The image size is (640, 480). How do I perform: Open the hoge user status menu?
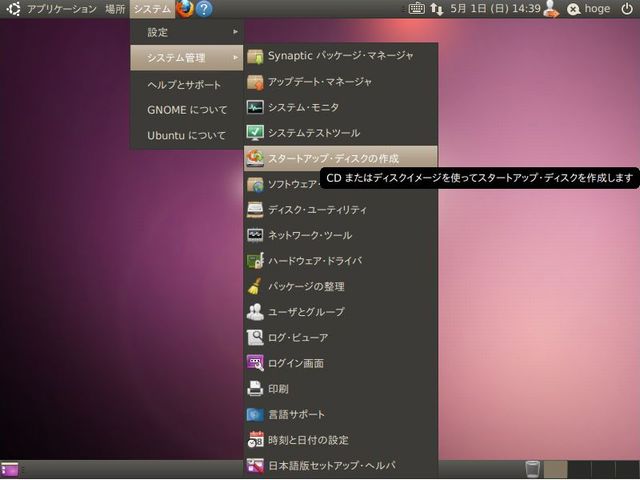pyautogui.click(x=588, y=9)
